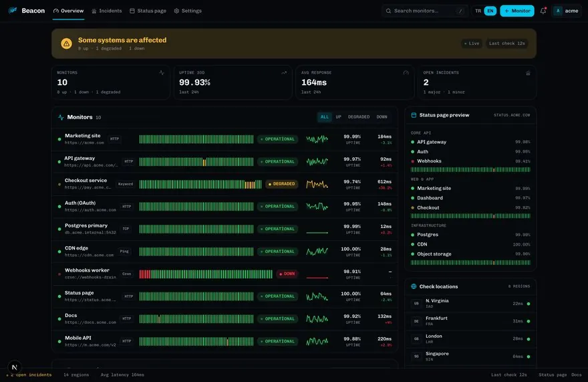Viewport: 588px width, 382px height.
Task: Click the Checkout service uptime bar
Action: 200,184
